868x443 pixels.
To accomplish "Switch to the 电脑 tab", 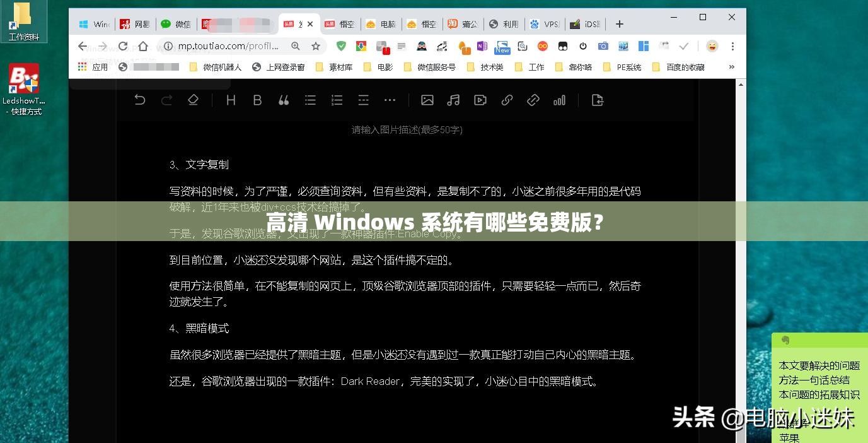I will click(x=381, y=24).
